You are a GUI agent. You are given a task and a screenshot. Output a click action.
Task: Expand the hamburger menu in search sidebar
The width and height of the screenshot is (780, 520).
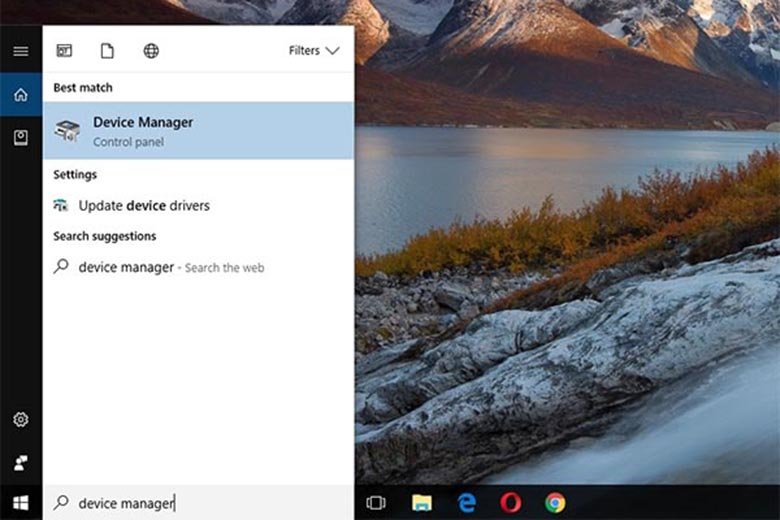pos(21,51)
